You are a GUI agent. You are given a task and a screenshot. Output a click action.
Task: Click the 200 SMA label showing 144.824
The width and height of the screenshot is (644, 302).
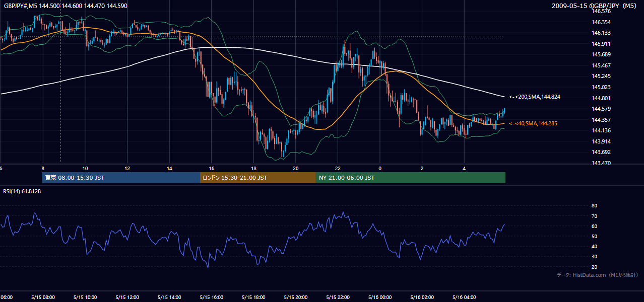coord(534,97)
